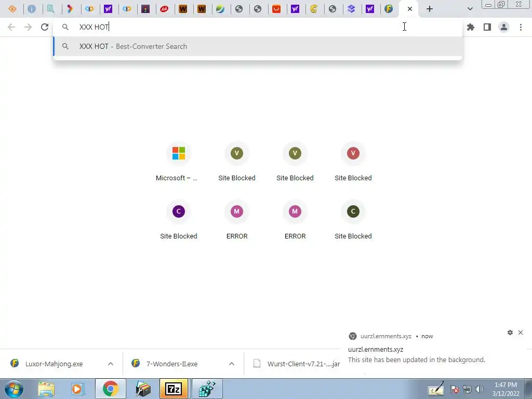532x399 pixels.
Task: Open the cubes icon app on taskbar
Action: [x=207, y=389]
